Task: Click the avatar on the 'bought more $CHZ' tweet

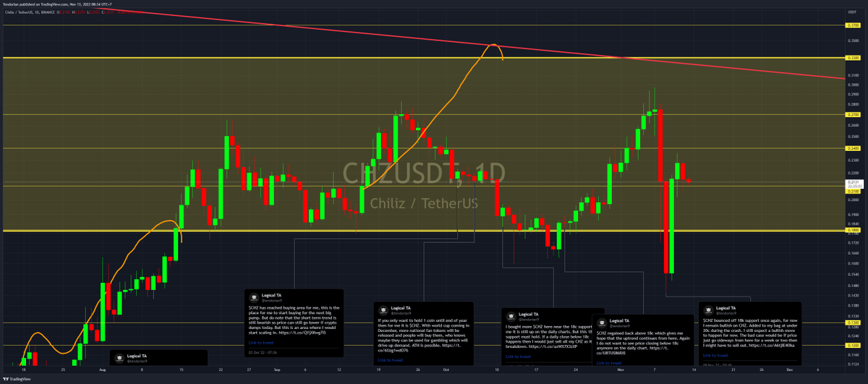Action: coord(511,316)
